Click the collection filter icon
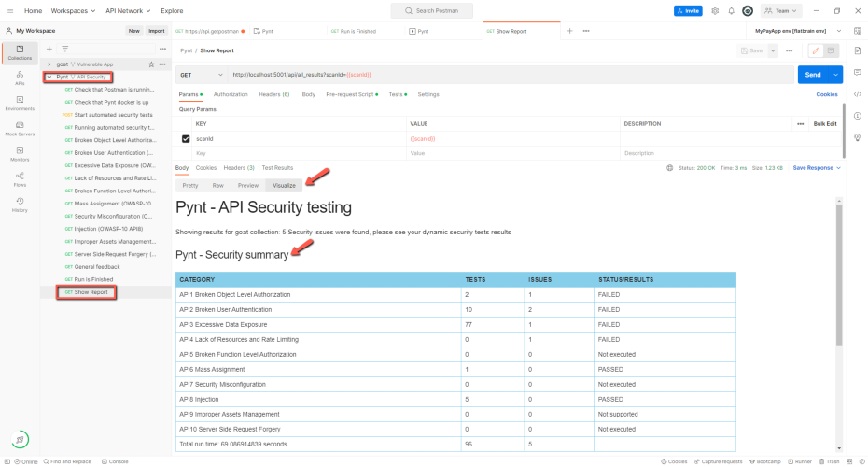The height and width of the screenshot is (467, 868). 64,49
